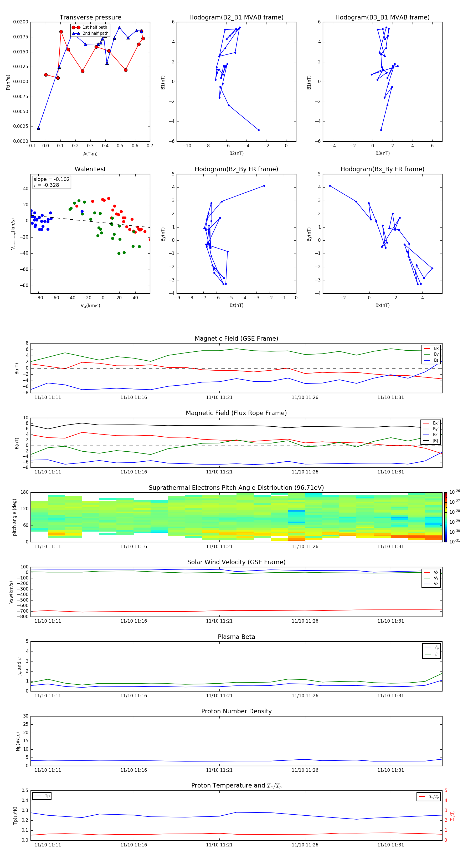Click the "Transverse pressure" plot title
The width and height of the screenshot is (473, 868).
pos(90,18)
